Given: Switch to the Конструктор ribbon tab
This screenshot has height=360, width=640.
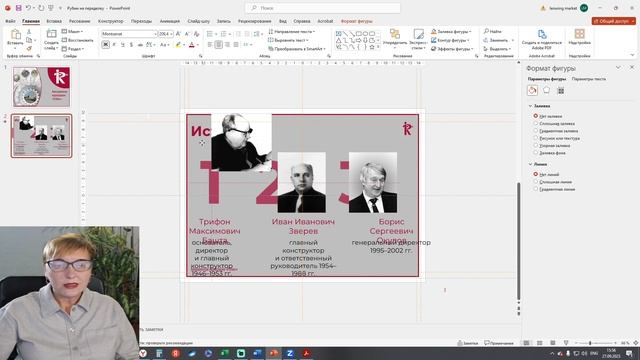Looking at the screenshot, I should click(x=111, y=21).
